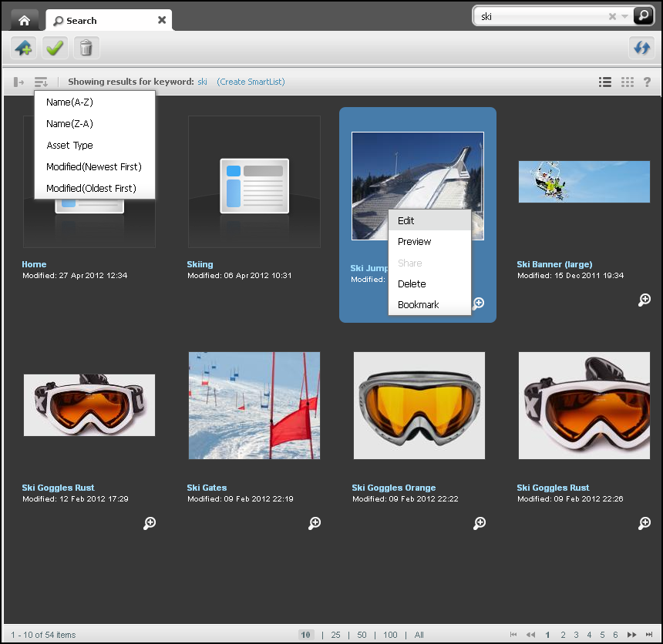Sort by Asset Type

pos(95,146)
